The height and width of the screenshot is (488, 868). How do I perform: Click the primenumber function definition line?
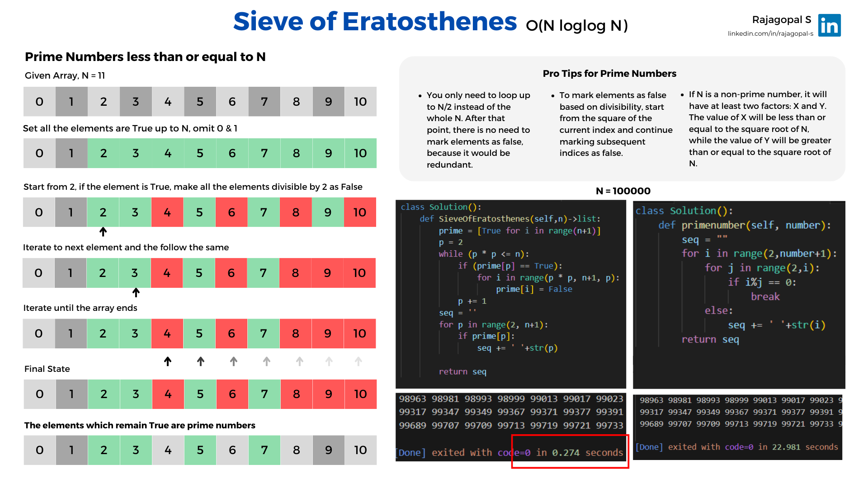point(744,225)
